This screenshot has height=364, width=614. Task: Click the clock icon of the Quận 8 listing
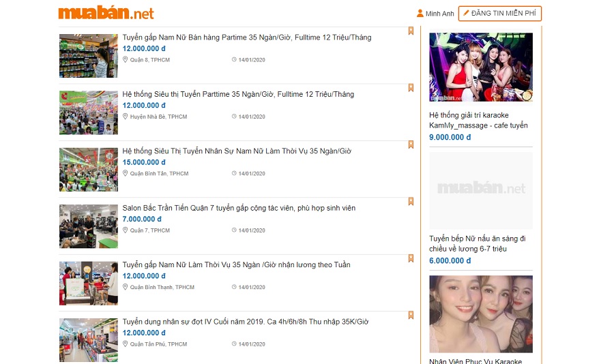(x=234, y=59)
